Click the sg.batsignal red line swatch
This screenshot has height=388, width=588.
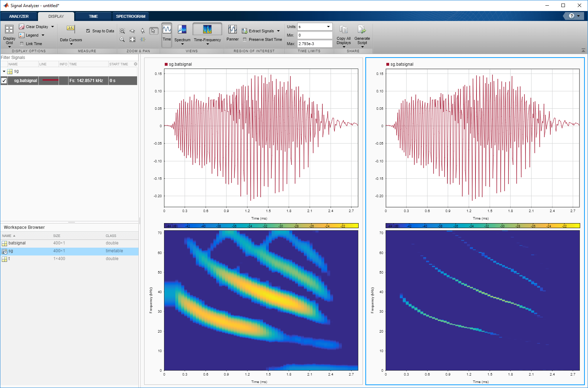50,80
